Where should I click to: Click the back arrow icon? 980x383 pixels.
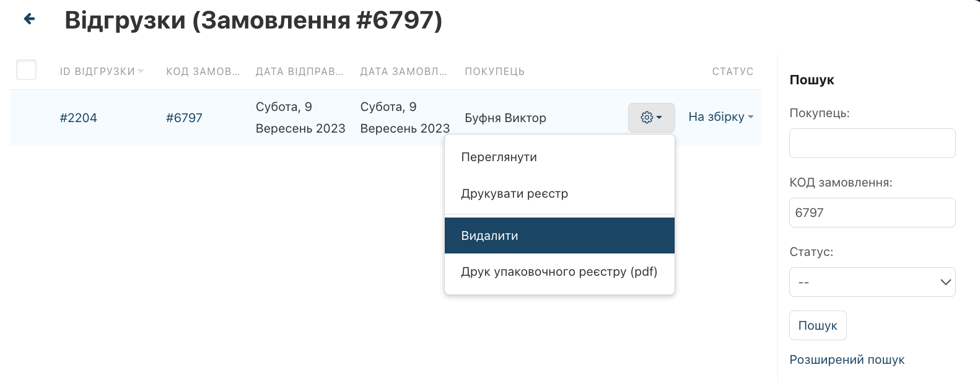29,19
